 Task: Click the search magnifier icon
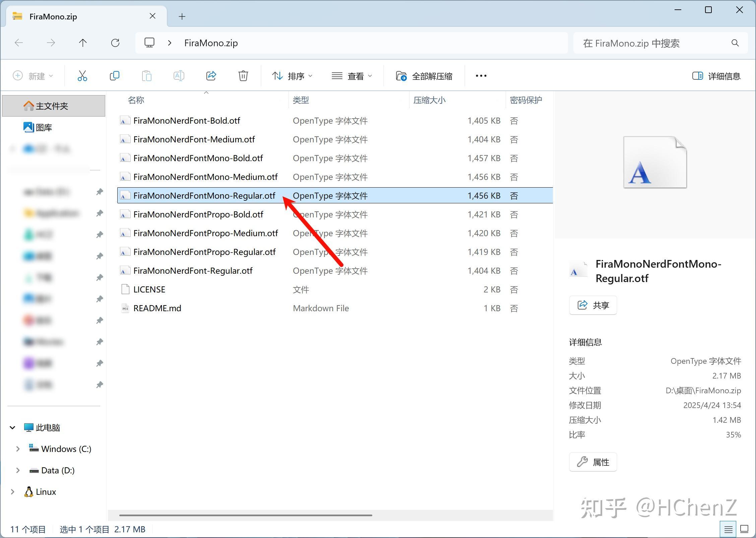pyautogui.click(x=735, y=43)
